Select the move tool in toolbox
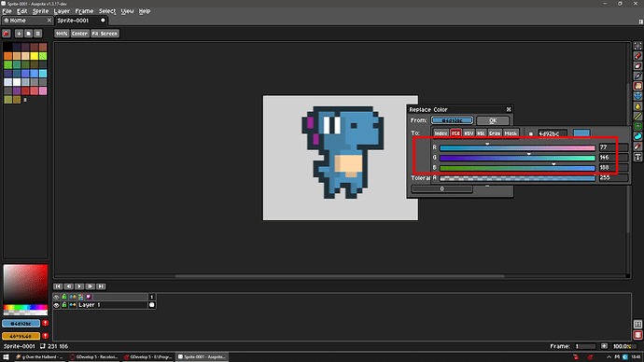644x362 pixels. [637, 96]
